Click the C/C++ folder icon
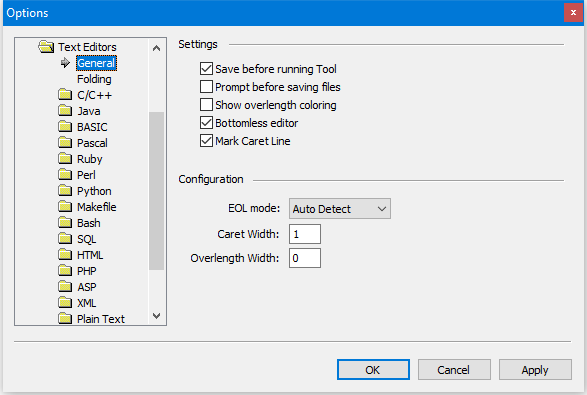Screen dimensions: 587x395 [x=65, y=94]
